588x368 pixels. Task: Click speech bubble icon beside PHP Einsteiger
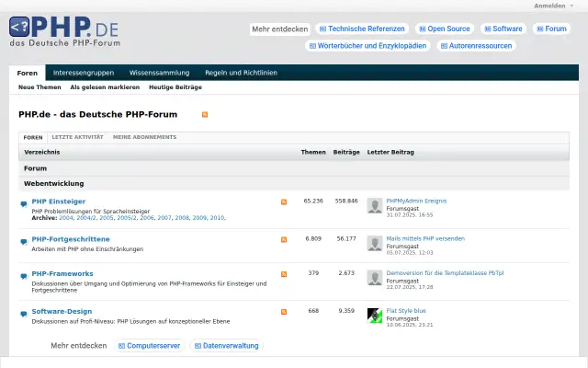tap(24, 204)
